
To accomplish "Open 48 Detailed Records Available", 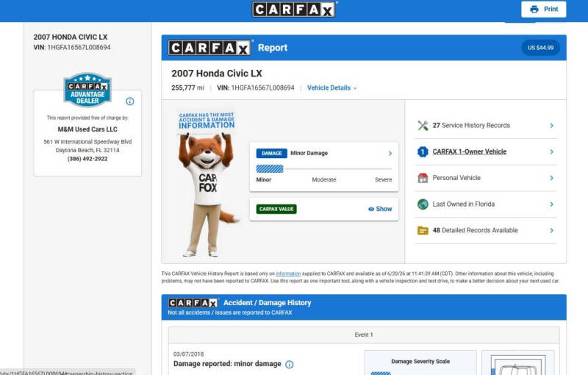I will tap(486, 231).
